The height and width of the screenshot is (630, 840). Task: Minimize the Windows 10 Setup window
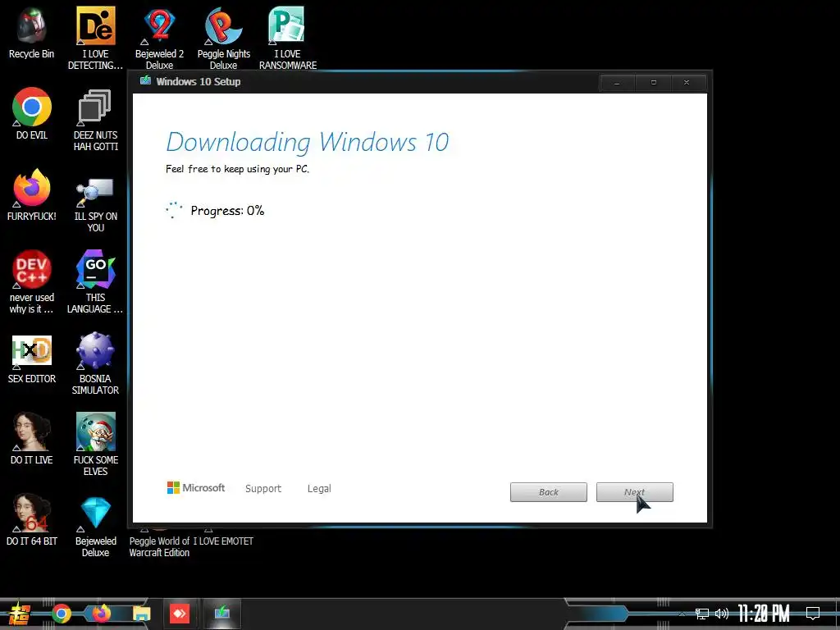click(617, 83)
